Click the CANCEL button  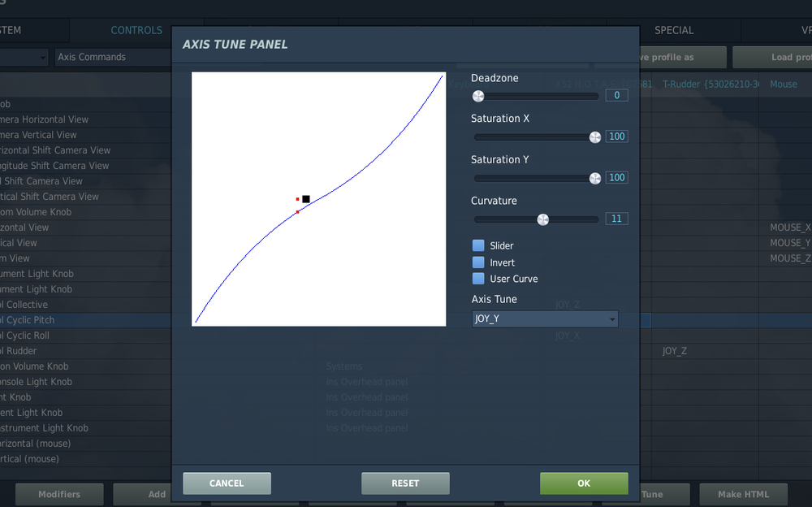(227, 483)
